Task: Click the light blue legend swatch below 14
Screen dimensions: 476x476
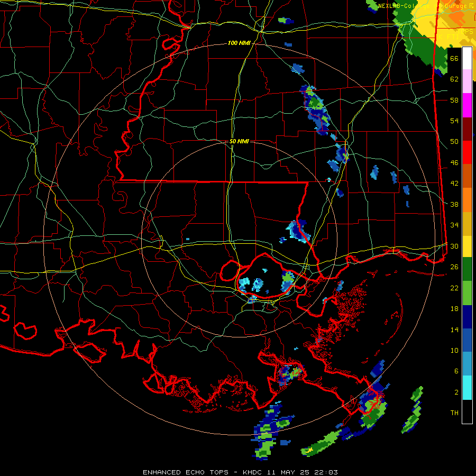Action: pos(467,364)
